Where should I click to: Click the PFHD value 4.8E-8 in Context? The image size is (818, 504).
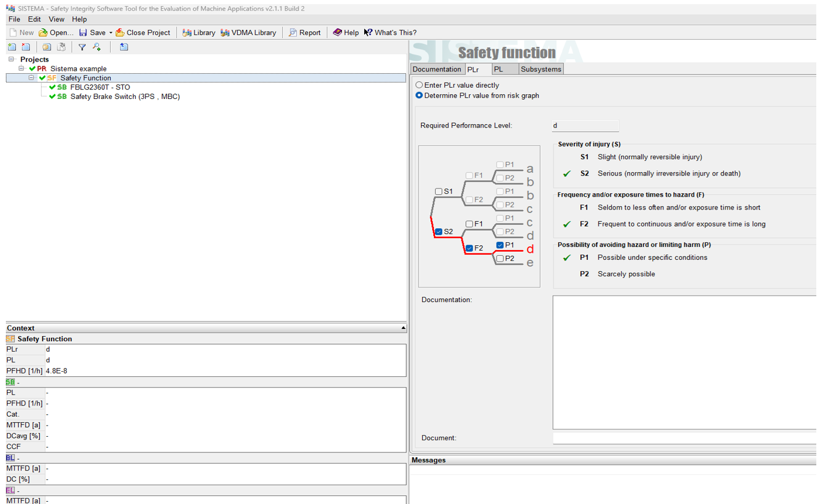click(x=57, y=371)
